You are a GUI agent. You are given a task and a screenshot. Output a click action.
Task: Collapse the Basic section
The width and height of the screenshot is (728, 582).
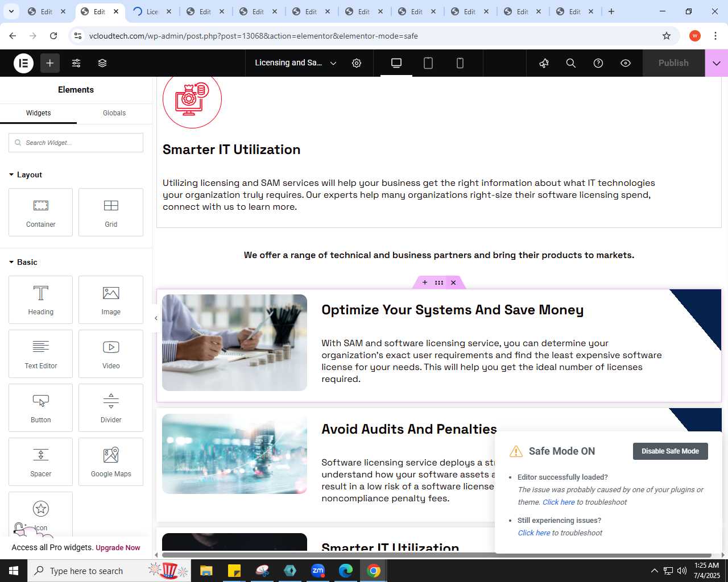23,262
